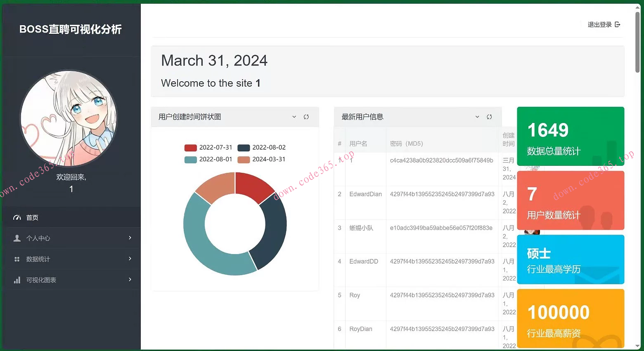Click the BOSS直聘可视化分析 site title

(71, 29)
